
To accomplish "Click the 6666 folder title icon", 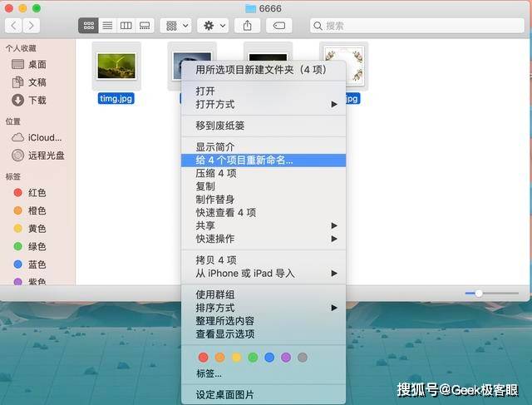I will [x=250, y=8].
